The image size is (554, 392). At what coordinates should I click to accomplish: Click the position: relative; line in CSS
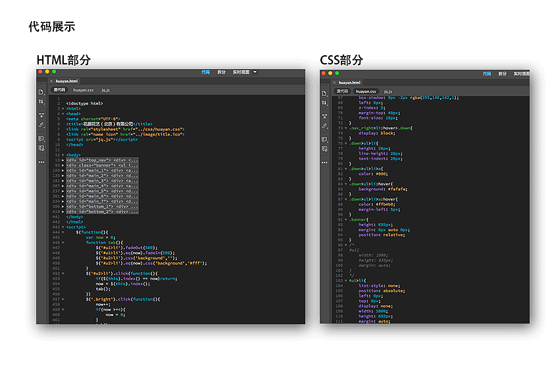click(382, 235)
